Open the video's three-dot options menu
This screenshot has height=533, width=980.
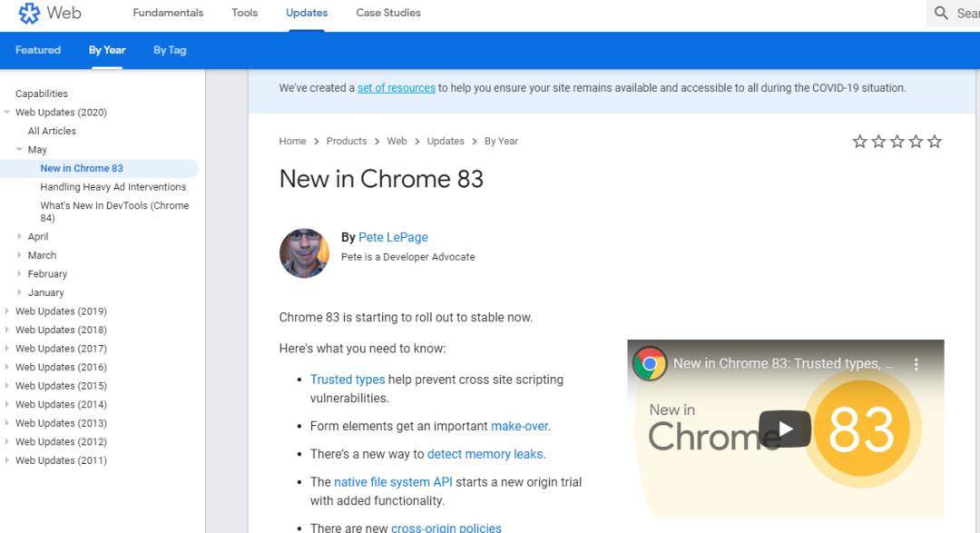916,364
